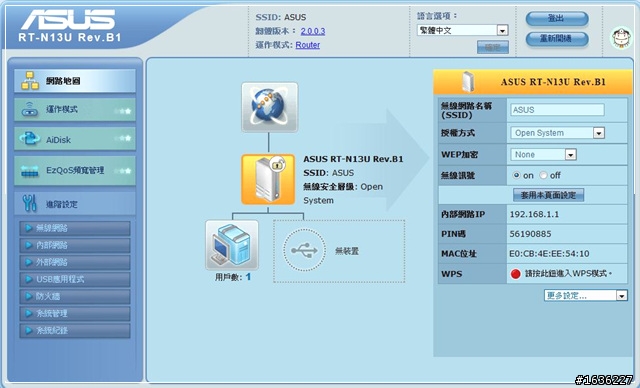Viewport: 640px width, 388px height.
Task: Expand the USB應用程式 submenu
Action: pos(75,279)
